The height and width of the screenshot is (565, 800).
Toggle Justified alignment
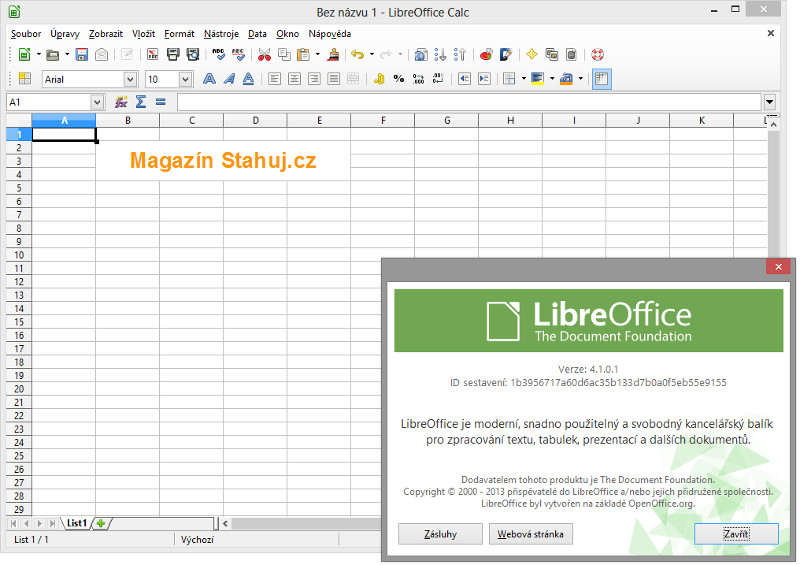[334, 79]
